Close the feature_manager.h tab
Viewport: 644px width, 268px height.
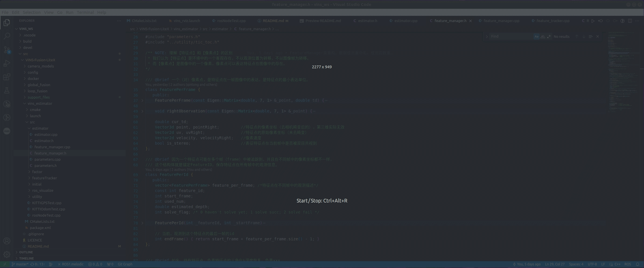click(x=470, y=21)
